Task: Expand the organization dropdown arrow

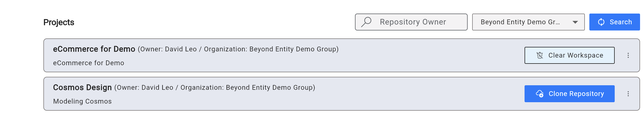Action: (x=575, y=22)
